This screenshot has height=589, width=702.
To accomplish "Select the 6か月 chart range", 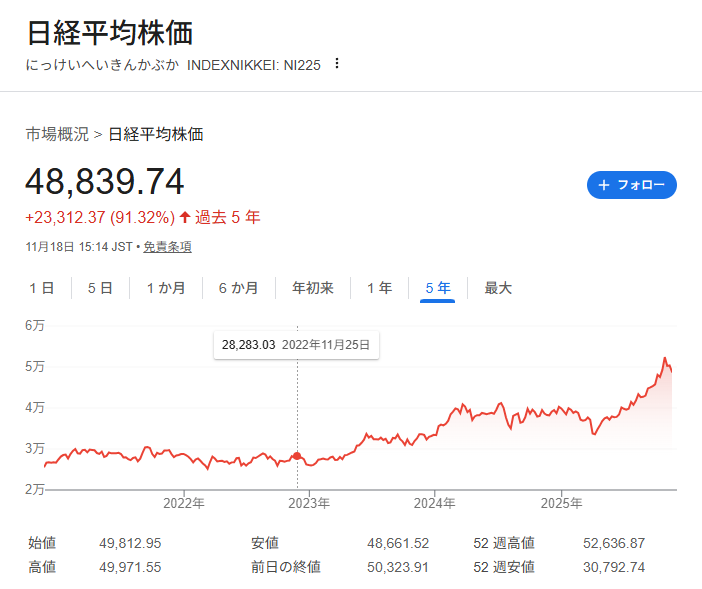I will click(x=238, y=288).
